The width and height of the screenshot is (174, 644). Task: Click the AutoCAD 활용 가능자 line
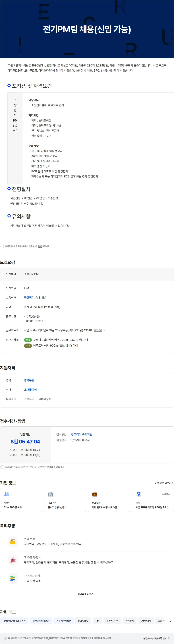[44, 156]
